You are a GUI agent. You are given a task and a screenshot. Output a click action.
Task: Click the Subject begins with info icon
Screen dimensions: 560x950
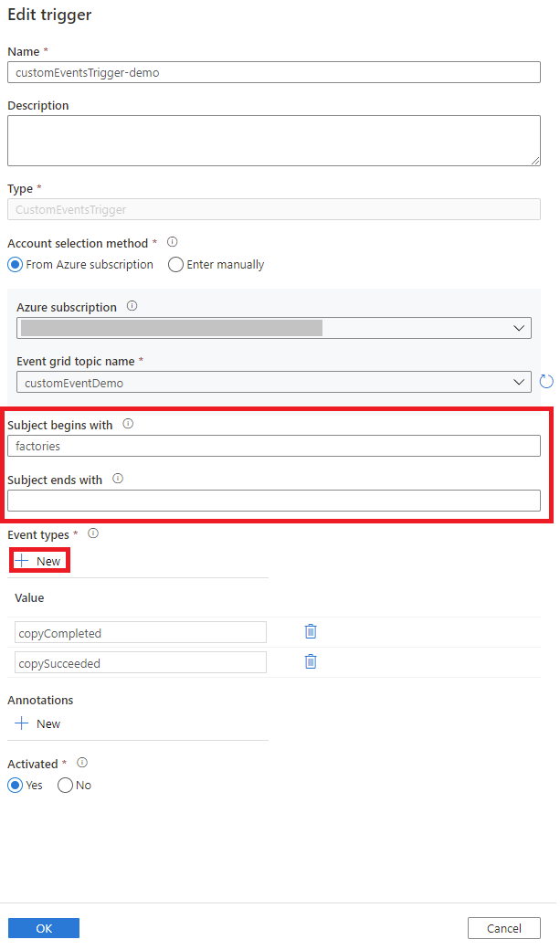click(x=128, y=424)
